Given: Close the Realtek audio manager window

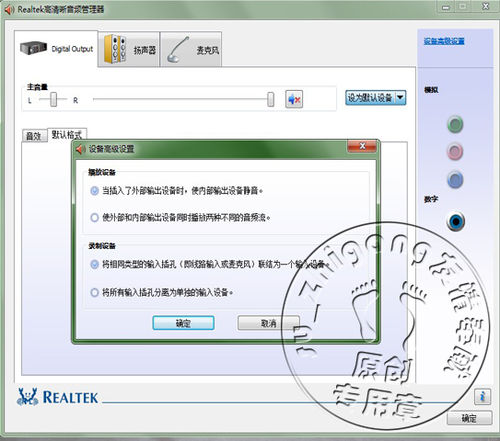Looking at the screenshot, I should pos(486,6).
